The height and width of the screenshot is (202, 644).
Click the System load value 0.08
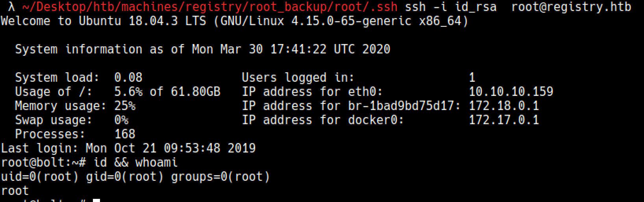[x=128, y=77]
